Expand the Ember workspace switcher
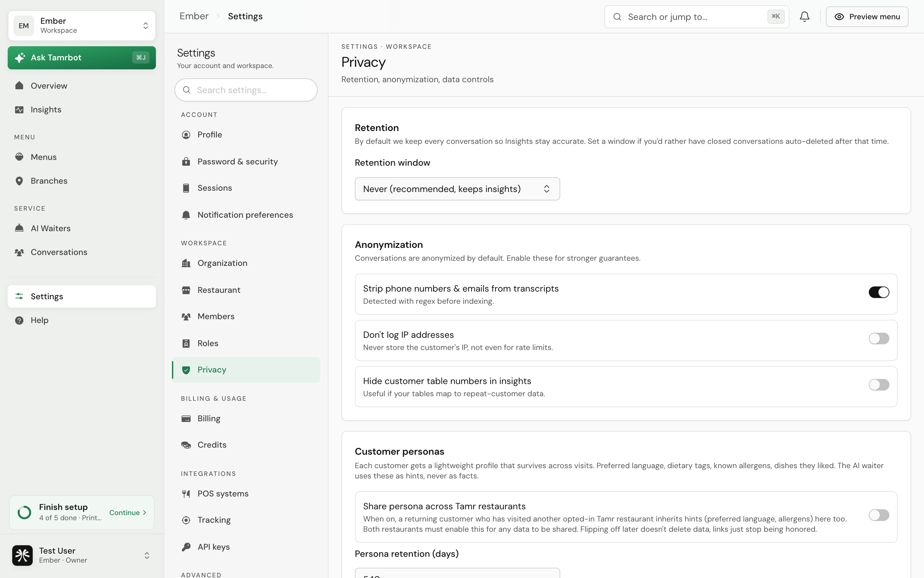Screen dimensions: 924x578 point(82,26)
